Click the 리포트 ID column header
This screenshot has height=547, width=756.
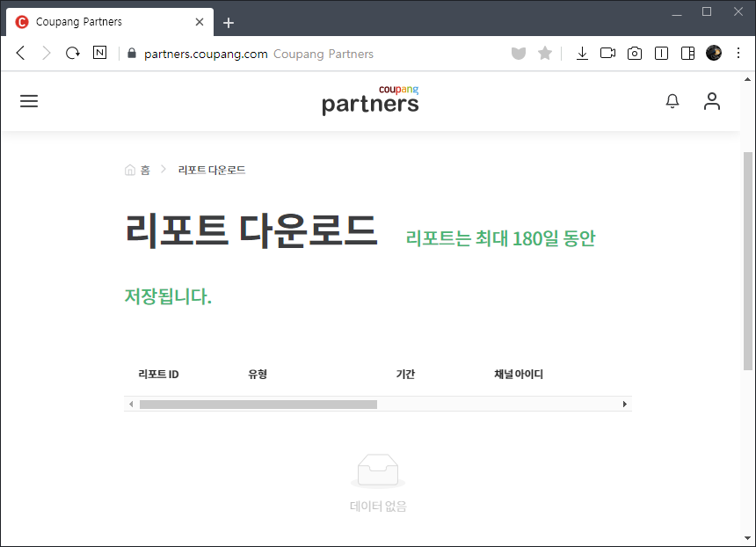(158, 375)
